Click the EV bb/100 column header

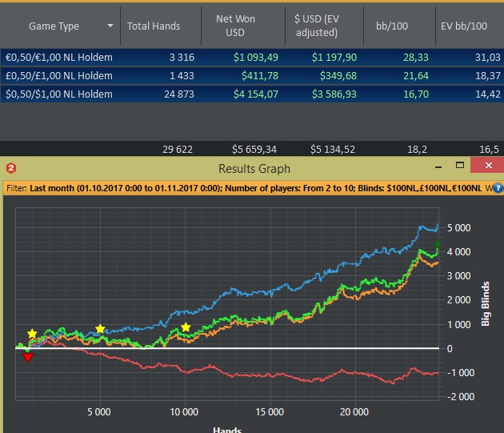tap(464, 26)
